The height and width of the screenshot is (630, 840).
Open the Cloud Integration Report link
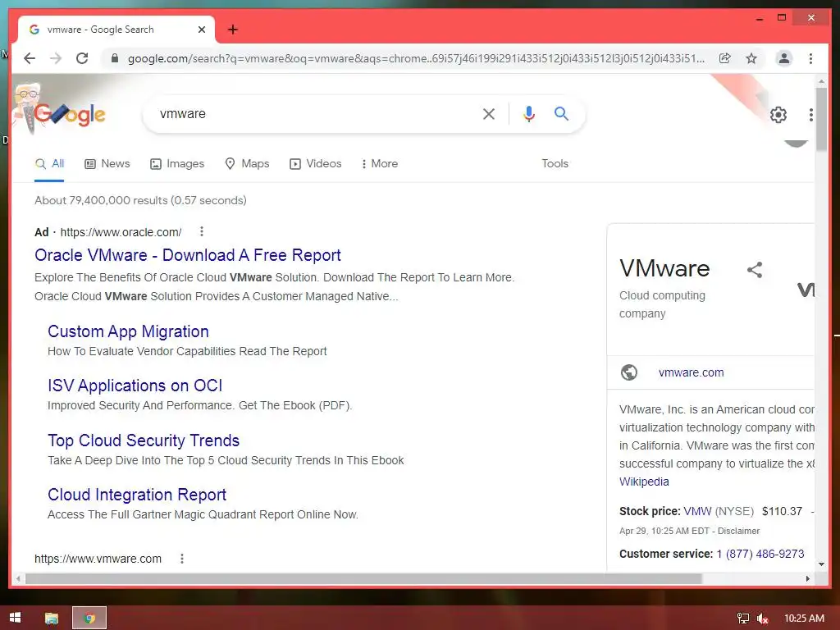(x=137, y=495)
